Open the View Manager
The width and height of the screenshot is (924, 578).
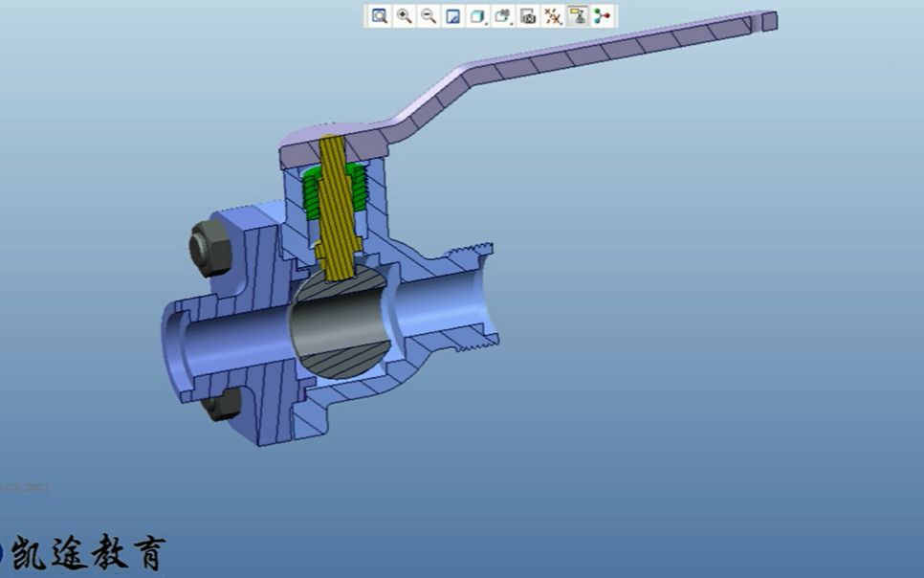(528, 16)
